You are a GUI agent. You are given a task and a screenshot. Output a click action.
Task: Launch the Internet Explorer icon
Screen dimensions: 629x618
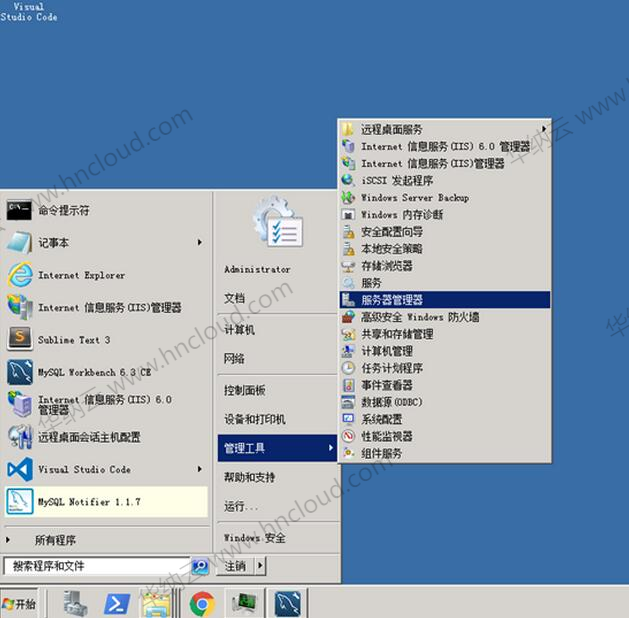coord(19,275)
